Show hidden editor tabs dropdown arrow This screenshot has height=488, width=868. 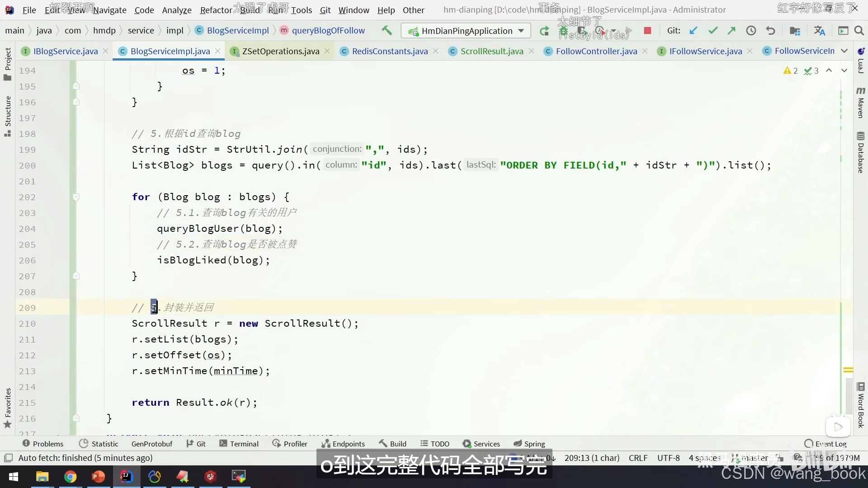tap(844, 51)
